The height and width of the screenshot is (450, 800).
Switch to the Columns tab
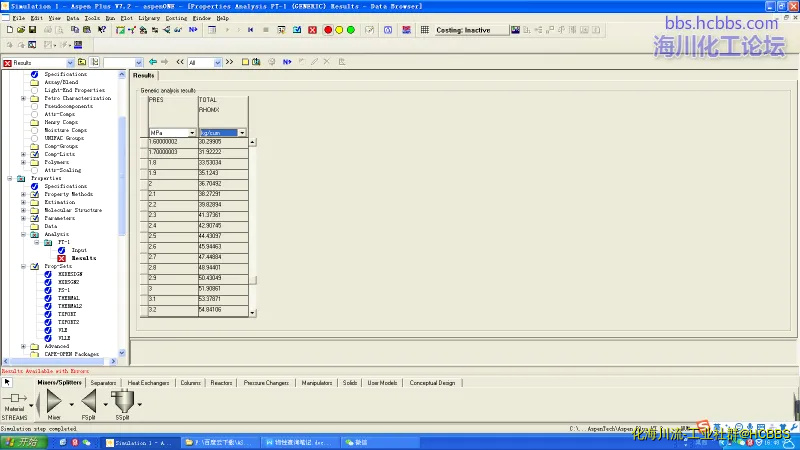pos(190,383)
